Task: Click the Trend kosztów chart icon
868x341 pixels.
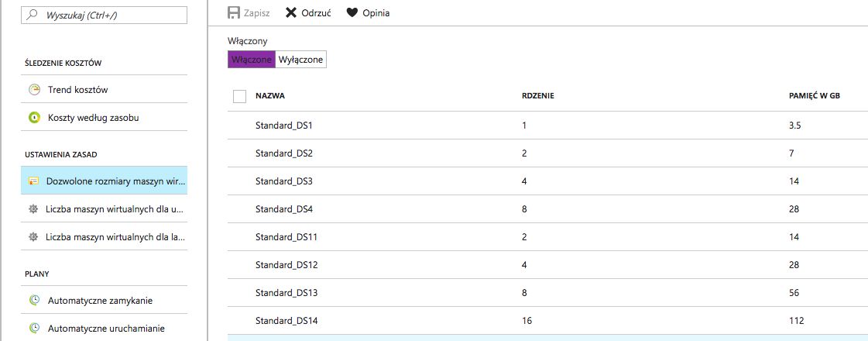Action: click(34, 90)
